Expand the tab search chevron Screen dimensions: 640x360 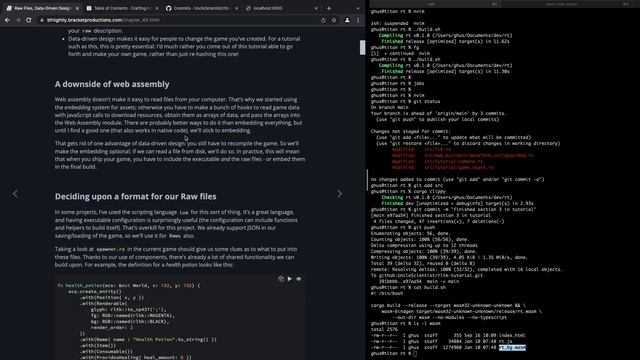point(358,8)
